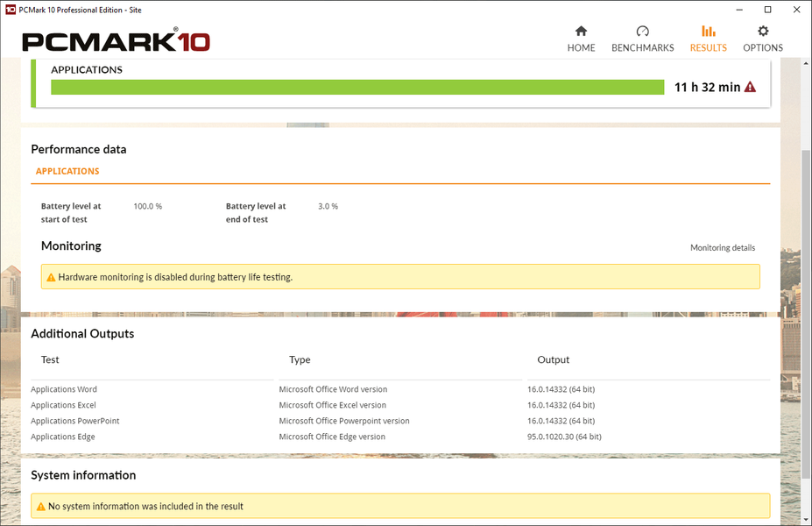Open the Benchmarks gauge icon
Viewport: 812px width, 526px height.
pos(643,31)
